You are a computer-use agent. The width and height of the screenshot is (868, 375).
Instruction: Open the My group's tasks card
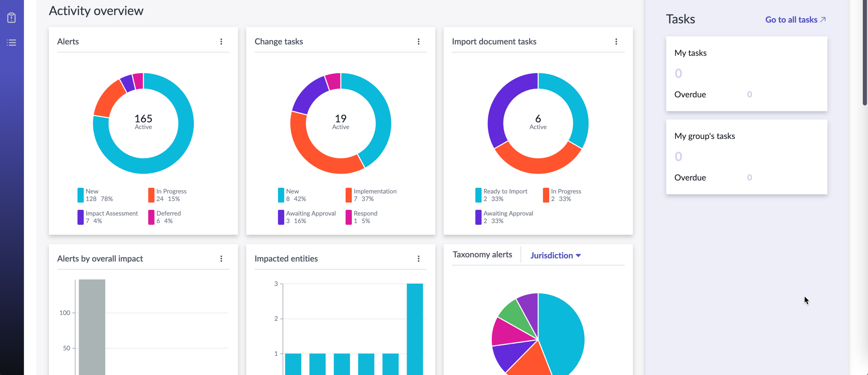tap(746, 157)
